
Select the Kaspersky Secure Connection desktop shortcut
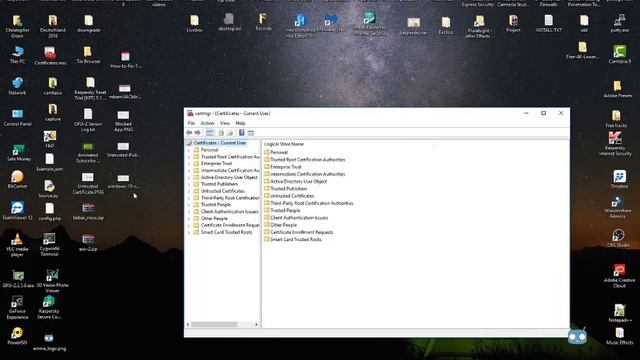(49, 307)
